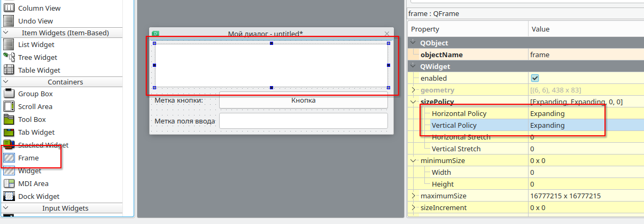Pick the Dock Widget icon
Image resolution: width=644 pixels, height=224 pixels.
pos(9,196)
